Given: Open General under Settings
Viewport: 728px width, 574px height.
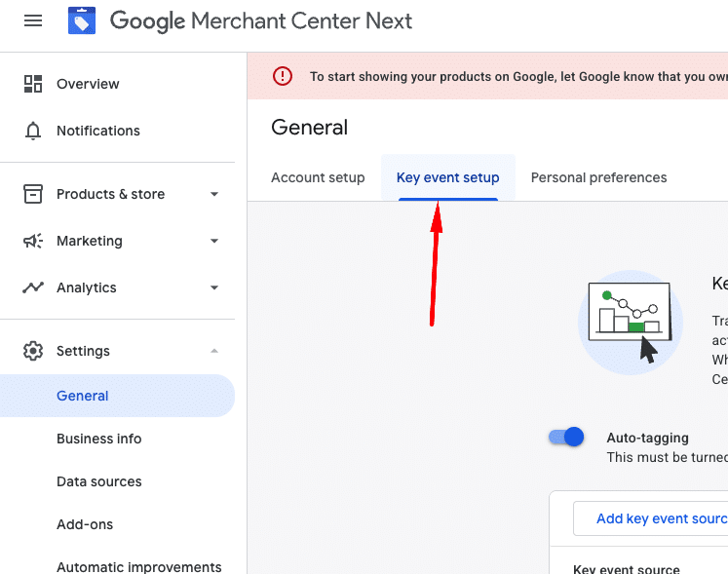Looking at the screenshot, I should click(x=117, y=396).
